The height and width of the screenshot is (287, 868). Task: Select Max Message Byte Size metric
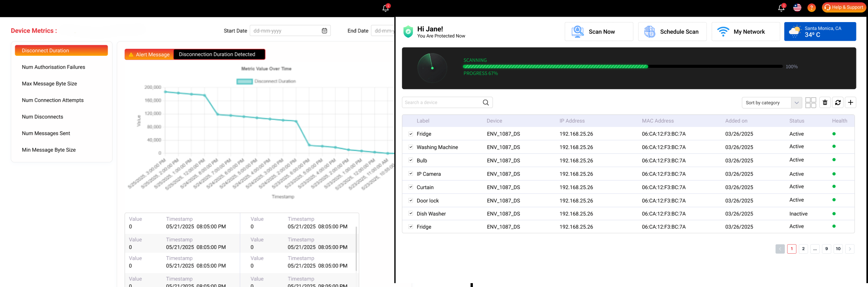50,84
